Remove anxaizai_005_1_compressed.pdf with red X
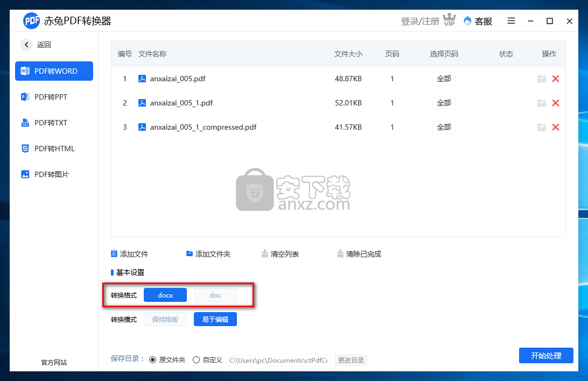 click(556, 127)
